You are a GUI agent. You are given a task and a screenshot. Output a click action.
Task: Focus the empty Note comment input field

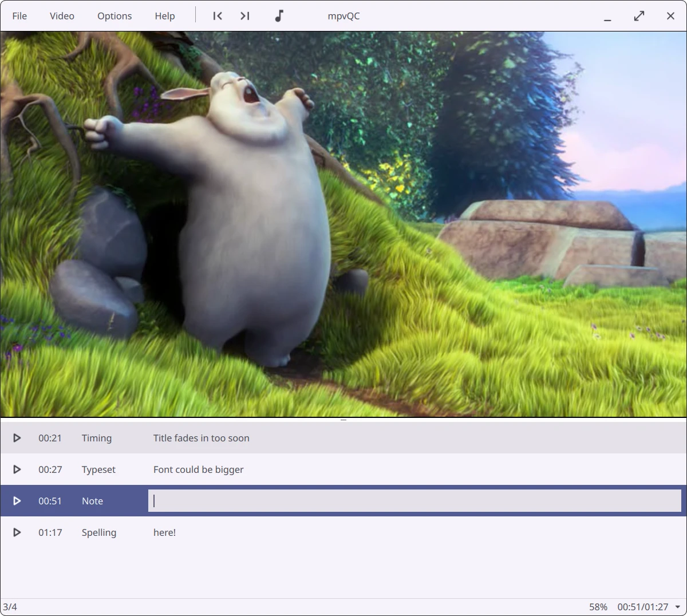click(x=414, y=501)
